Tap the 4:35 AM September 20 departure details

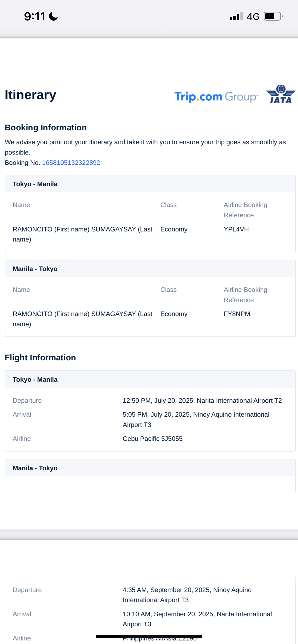(187, 595)
